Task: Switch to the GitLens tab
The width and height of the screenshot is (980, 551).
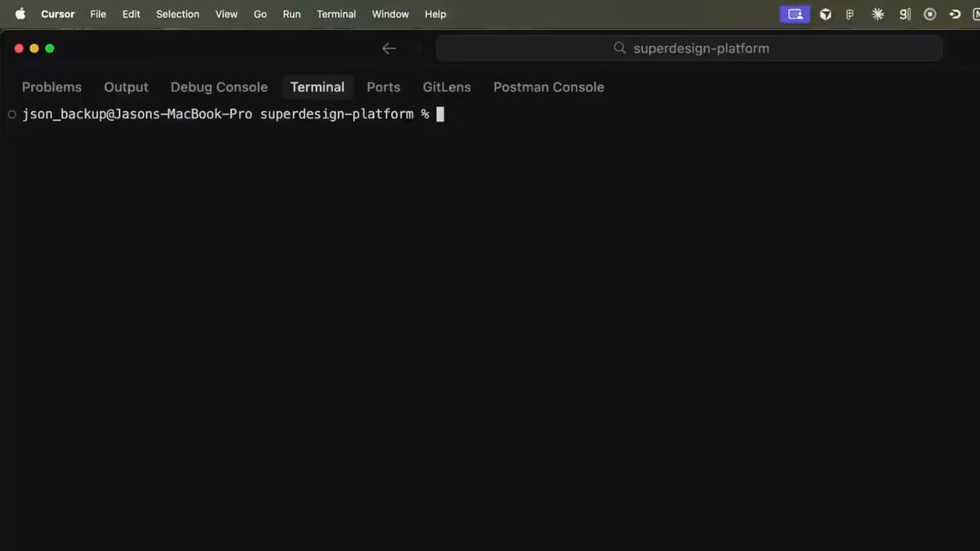Action: (x=447, y=87)
